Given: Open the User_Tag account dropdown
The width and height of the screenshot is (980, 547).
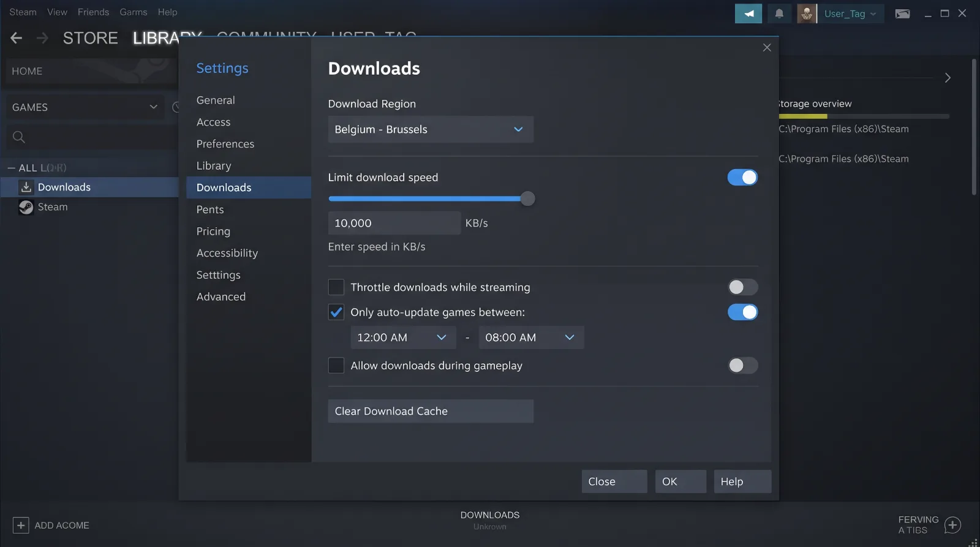Looking at the screenshot, I should [850, 13].
